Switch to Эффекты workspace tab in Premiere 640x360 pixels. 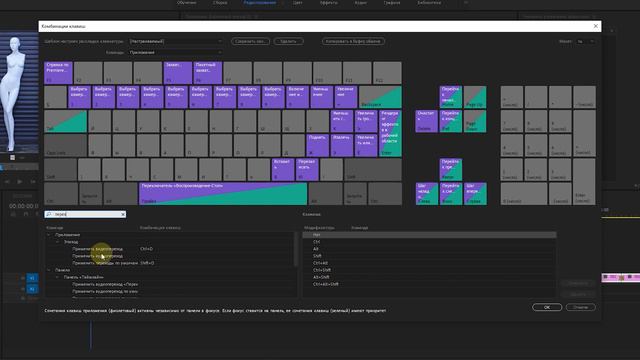329,3
